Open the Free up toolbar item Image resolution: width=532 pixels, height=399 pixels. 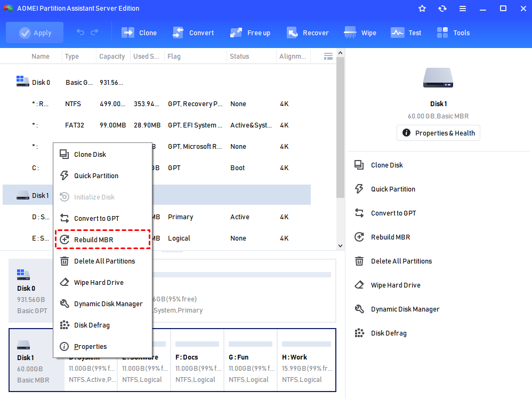250,33
